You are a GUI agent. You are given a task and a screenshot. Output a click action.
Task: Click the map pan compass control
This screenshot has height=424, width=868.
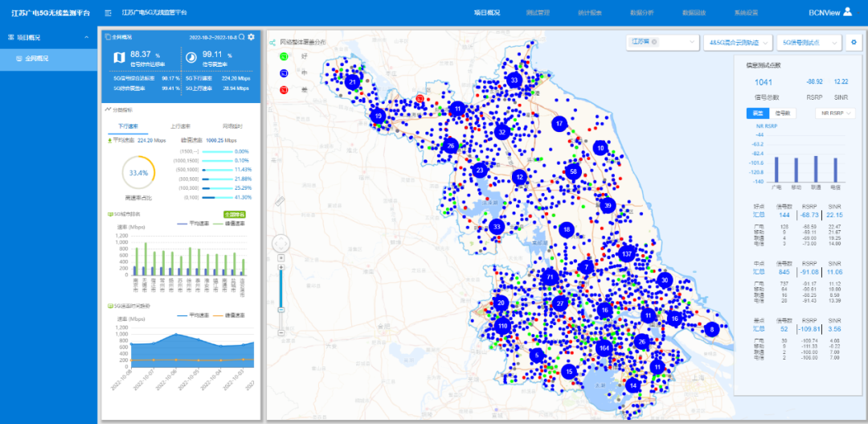280,244
